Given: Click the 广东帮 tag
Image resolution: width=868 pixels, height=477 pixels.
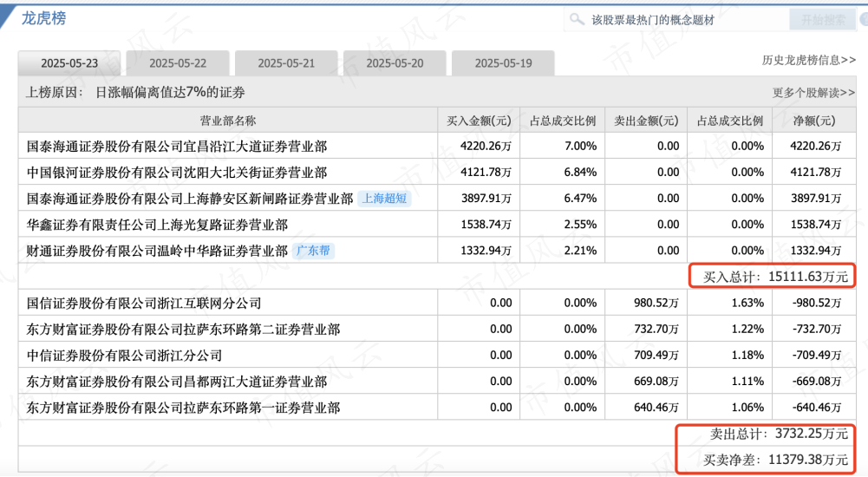Looking at the screenshot, I should pos(314,252).
